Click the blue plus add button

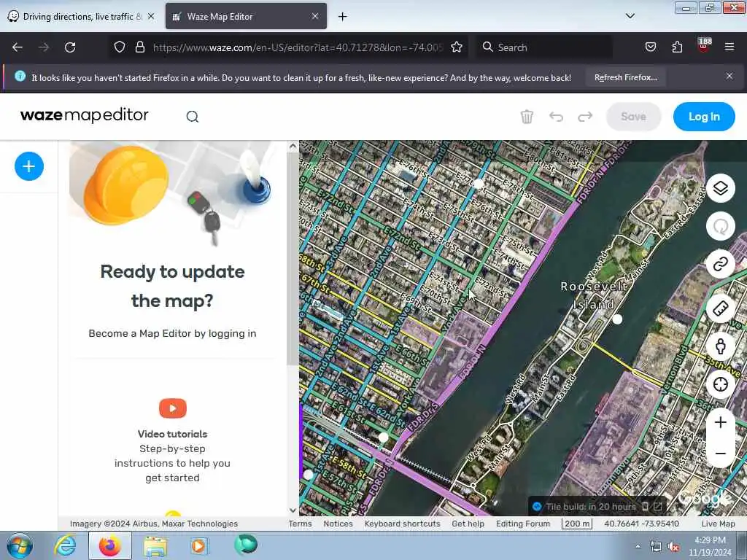click(29, 166)
